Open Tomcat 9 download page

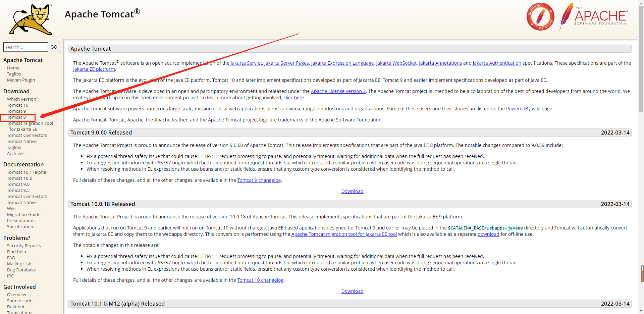(x=16, y=111)
